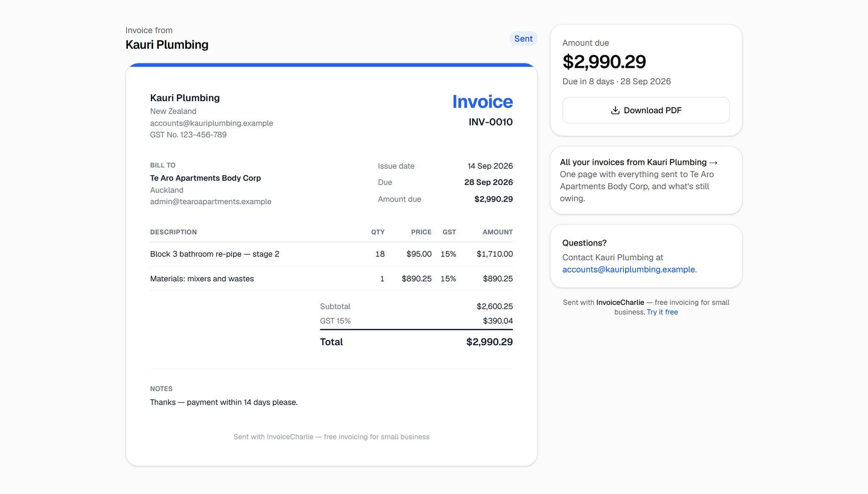The height and width of the screenshot is (494, 868).
Task: Click the $1,710.00 amount cell
Action: pyautogui.click(x=495, y=254)
